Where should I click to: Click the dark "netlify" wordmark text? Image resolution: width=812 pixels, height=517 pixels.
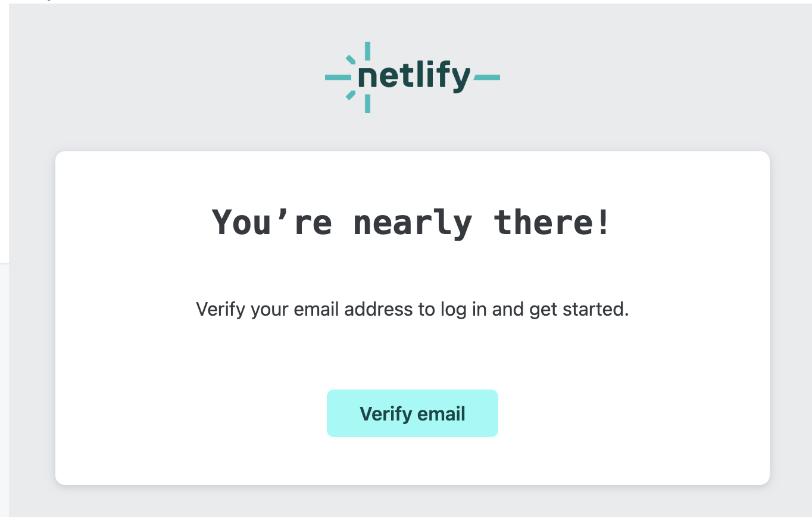pos(414,76)
